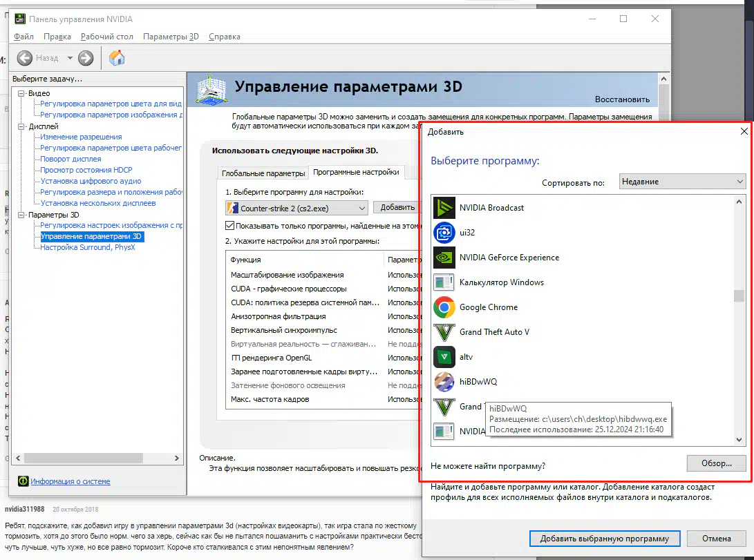Open the Сортировать по dropdown
This screenshot has height=560, width=754.
tap(682, 182)
